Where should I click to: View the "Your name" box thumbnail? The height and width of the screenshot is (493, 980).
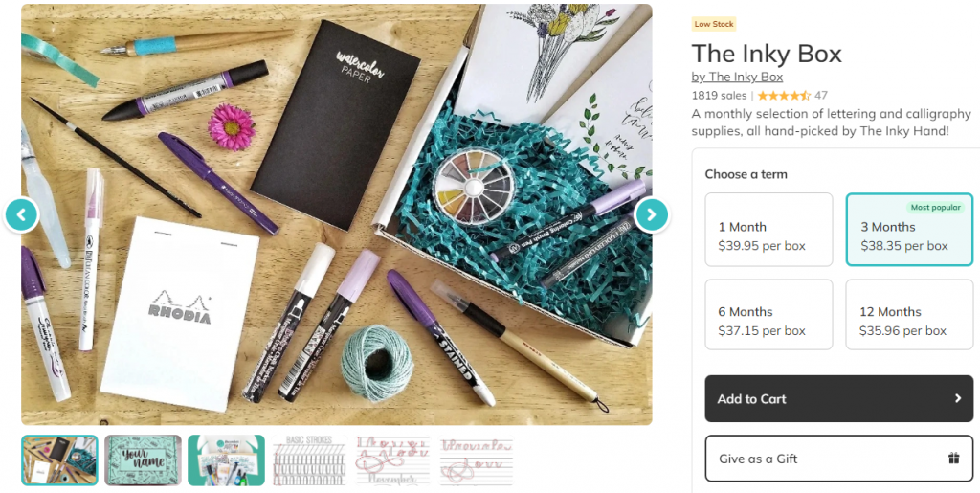pyautogui.click(x=143, y=460)
